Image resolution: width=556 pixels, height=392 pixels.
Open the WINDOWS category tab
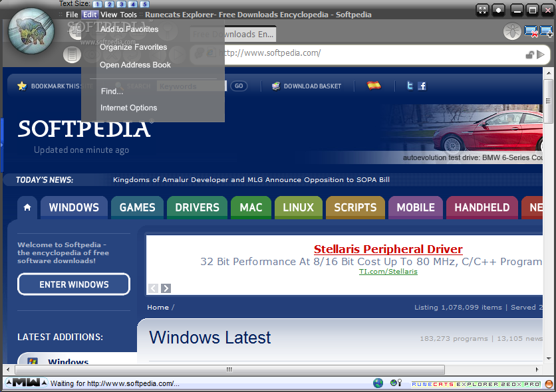pos(74,207)
